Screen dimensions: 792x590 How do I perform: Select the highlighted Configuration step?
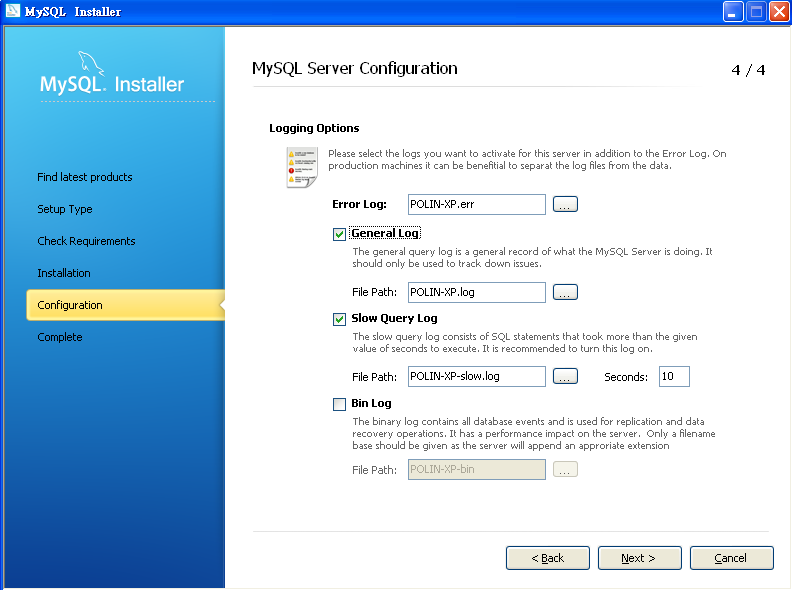125,305
